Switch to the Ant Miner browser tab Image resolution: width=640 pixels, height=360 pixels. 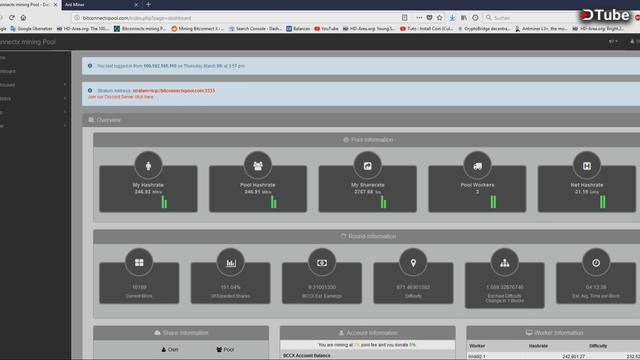click(x=101, y=4)
